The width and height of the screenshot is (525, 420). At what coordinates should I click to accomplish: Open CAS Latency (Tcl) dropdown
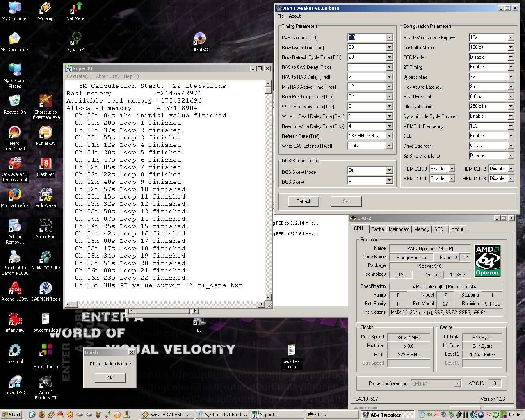pyautogui.click(x=389, y=37)
